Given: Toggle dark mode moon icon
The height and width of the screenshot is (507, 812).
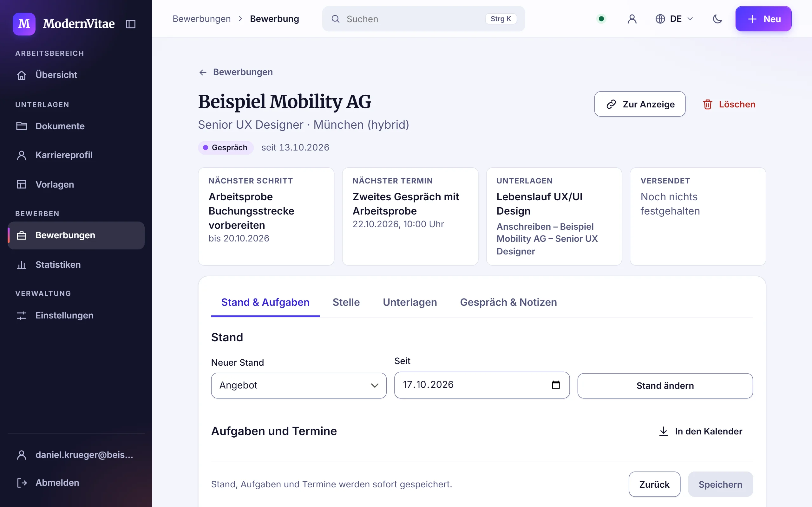Looking at the screenshot, I should click(717, 19).
